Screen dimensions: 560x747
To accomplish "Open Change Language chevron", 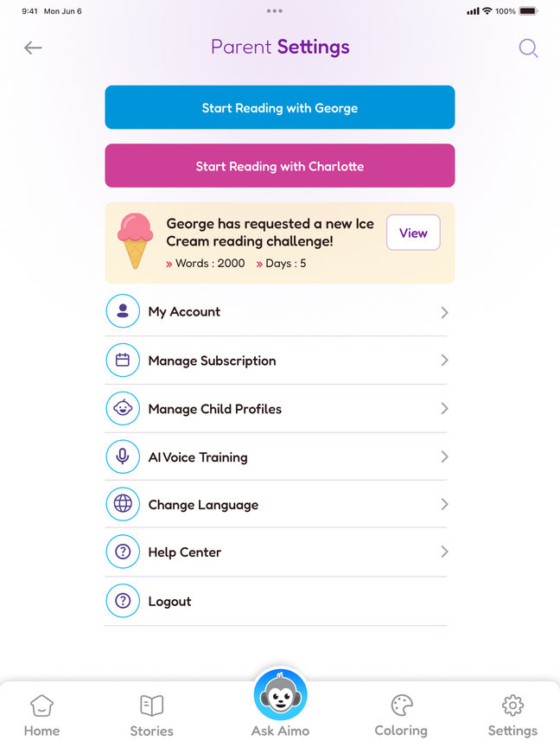I will coord(444,504).
